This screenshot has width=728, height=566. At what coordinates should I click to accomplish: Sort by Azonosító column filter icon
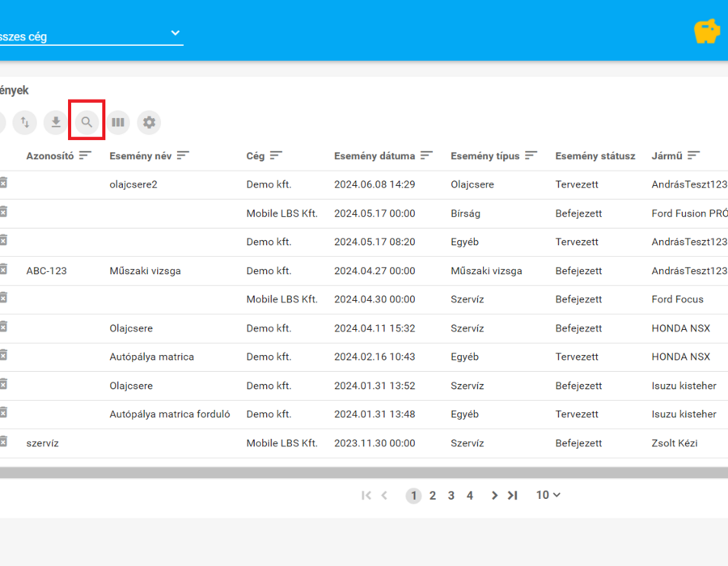pyautogui.click(x=85, y=155)
